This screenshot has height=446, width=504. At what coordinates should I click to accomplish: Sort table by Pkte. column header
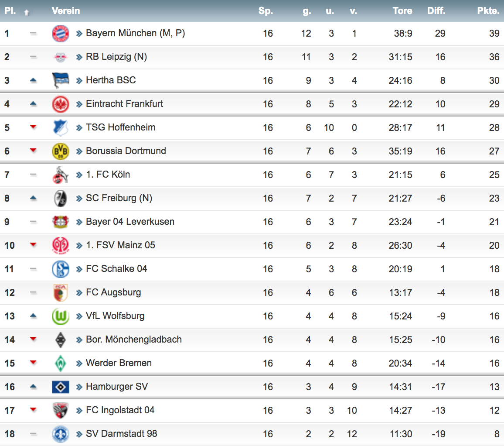[488, 11]
